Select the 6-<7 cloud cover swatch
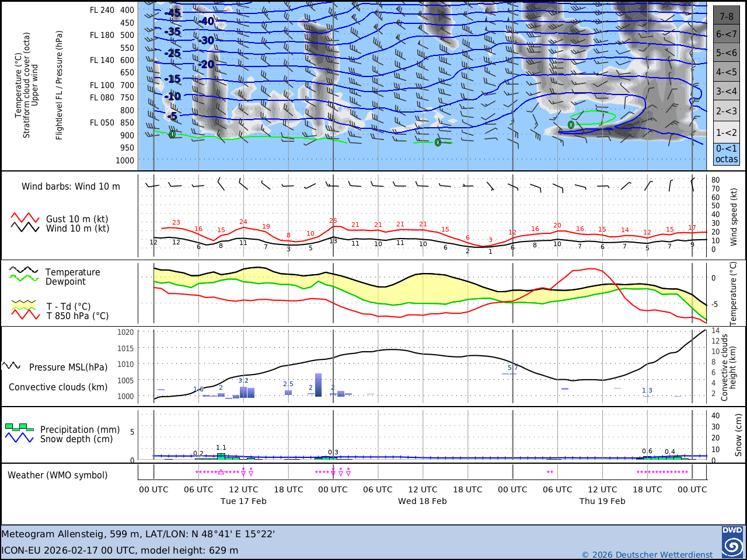 pos(727,34)
